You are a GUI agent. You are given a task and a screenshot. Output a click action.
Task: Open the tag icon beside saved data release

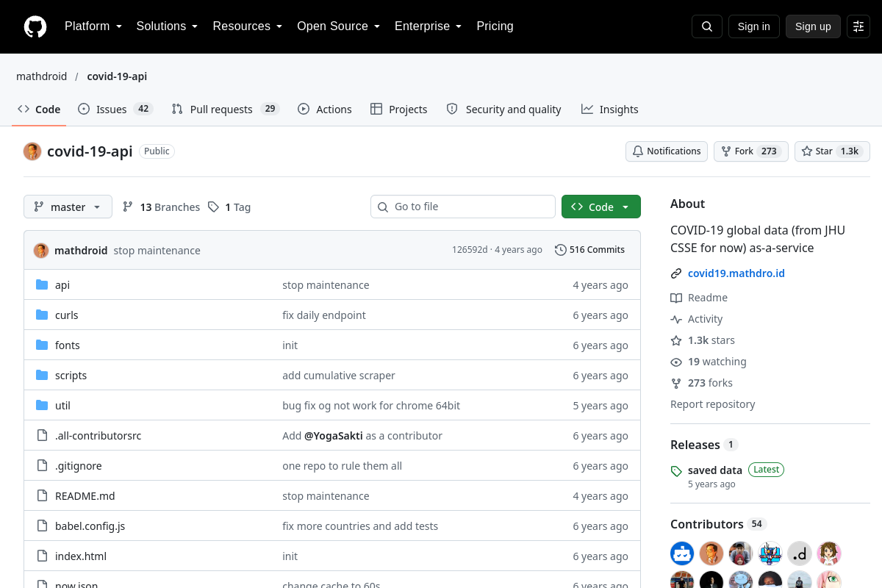(x=676, y=471)
